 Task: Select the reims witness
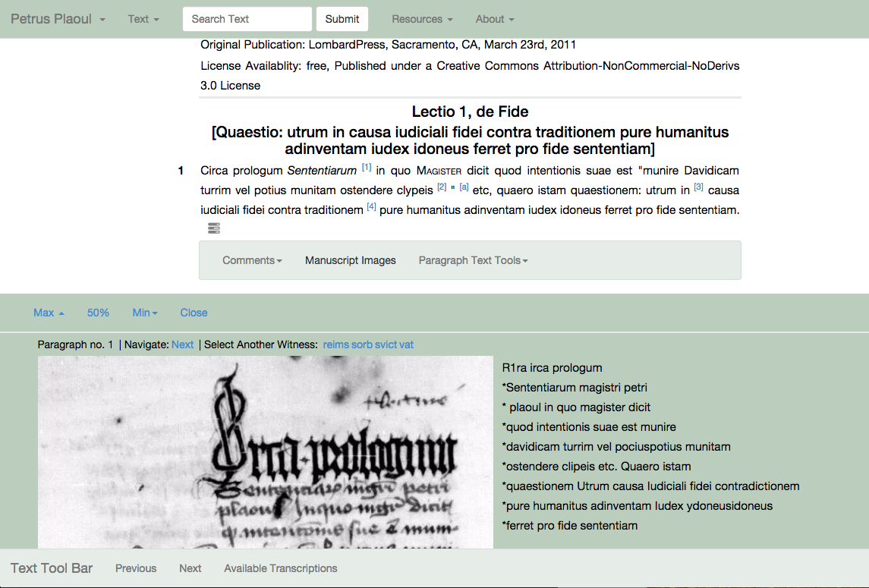[x=335, y=344]
